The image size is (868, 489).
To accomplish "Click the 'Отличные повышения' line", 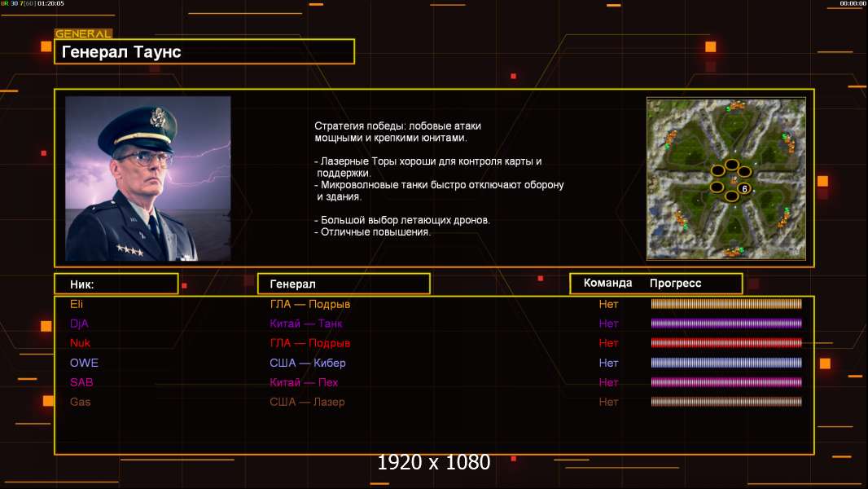I will 373,232.
